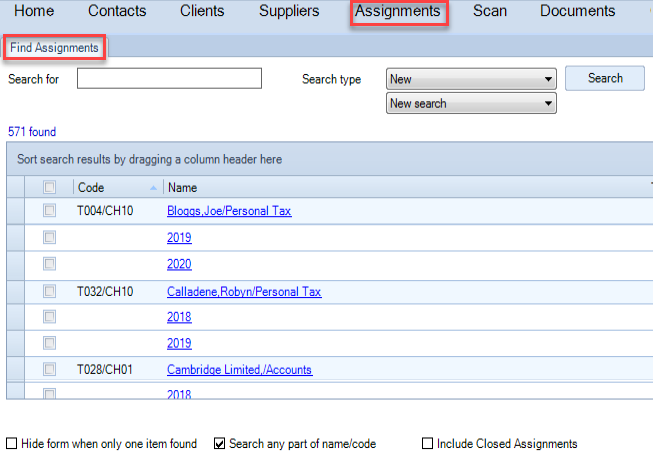Click the Search for input field

click(169, 78)
